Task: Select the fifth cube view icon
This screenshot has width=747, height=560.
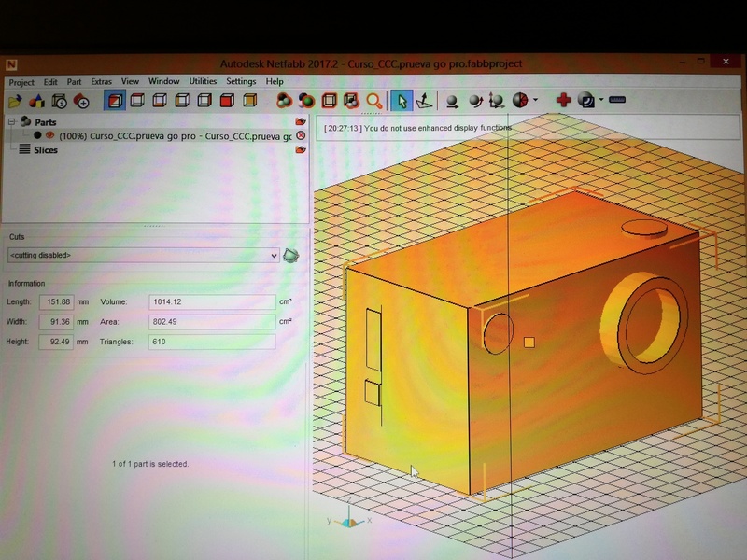Action: coord(204,101)
